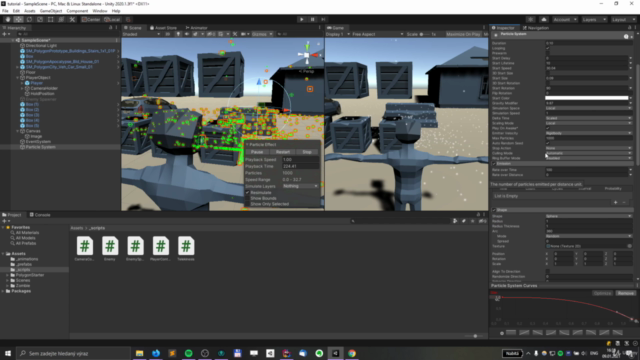Toggle scene lighting lightbulb icon
The width and height of the screenshot is (640, 360).
[178, 34]
